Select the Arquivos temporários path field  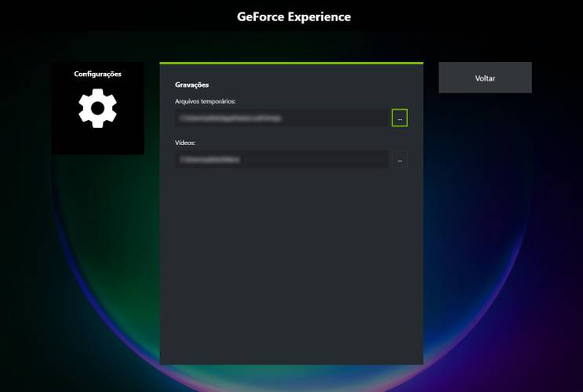click(282, 118)
